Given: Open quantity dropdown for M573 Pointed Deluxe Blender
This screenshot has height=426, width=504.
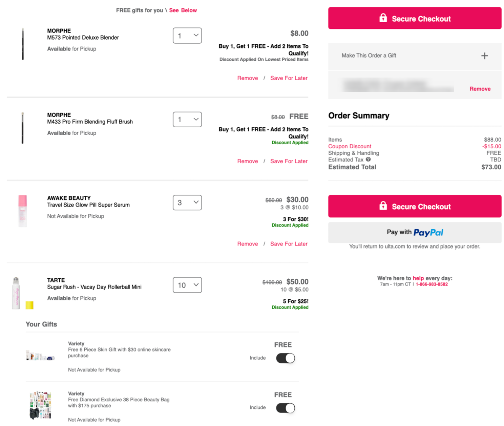Looking at the screenshot, I should [x=187, y=36].
